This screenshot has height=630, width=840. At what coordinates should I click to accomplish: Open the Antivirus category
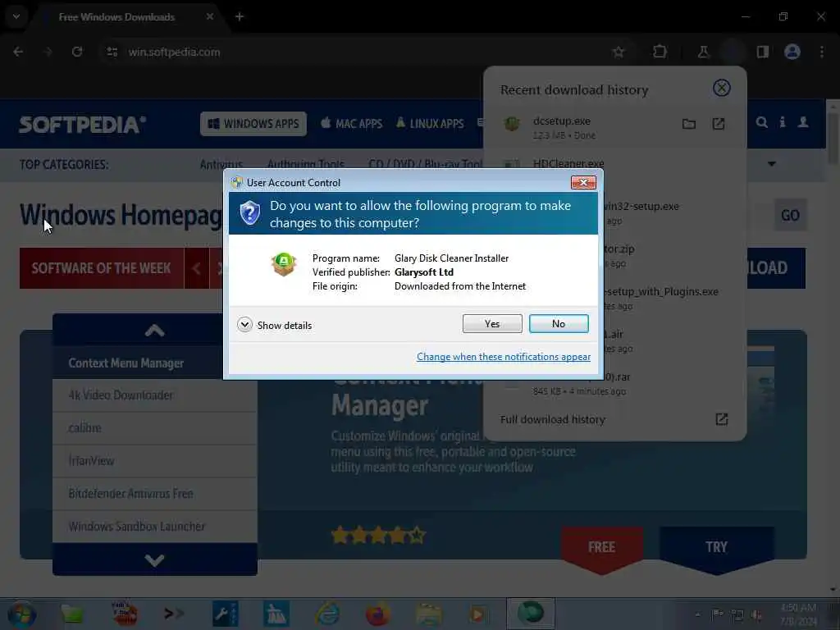point(221,165)
